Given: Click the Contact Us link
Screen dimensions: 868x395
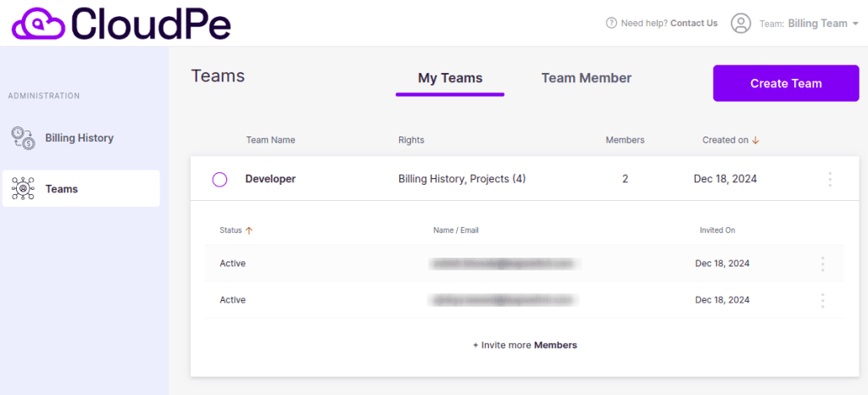Looking at the screenshot, I should tap(693, 23).
